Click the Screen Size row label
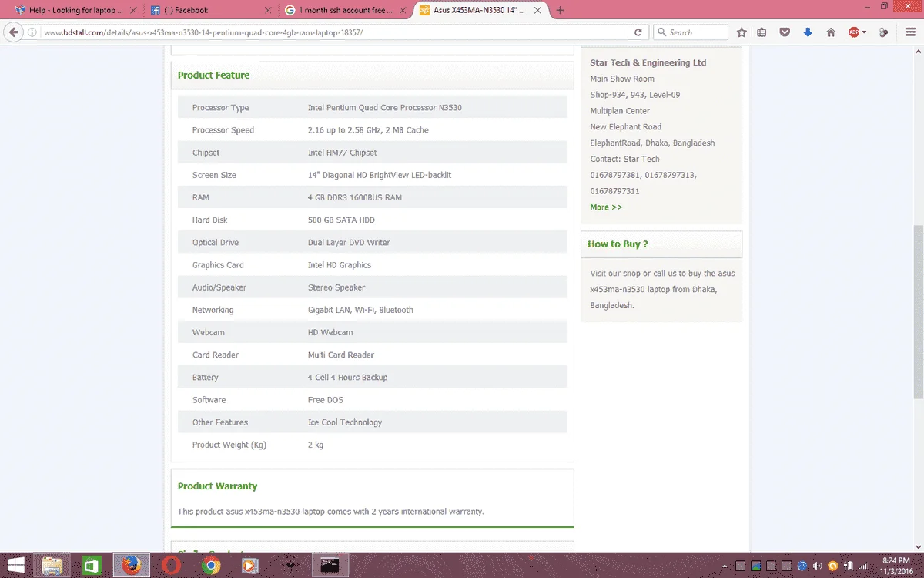Screen dimensions: 924x578 [214, 175]
